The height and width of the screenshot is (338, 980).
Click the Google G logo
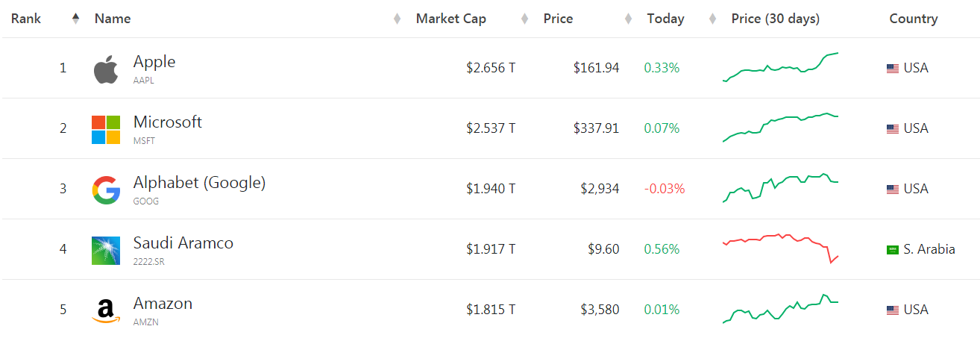[106, 190]
